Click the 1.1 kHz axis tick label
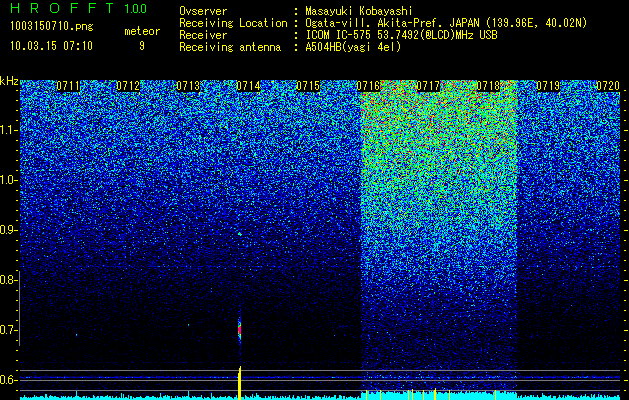Screen dimensions: 629x400 pos(7,130)
